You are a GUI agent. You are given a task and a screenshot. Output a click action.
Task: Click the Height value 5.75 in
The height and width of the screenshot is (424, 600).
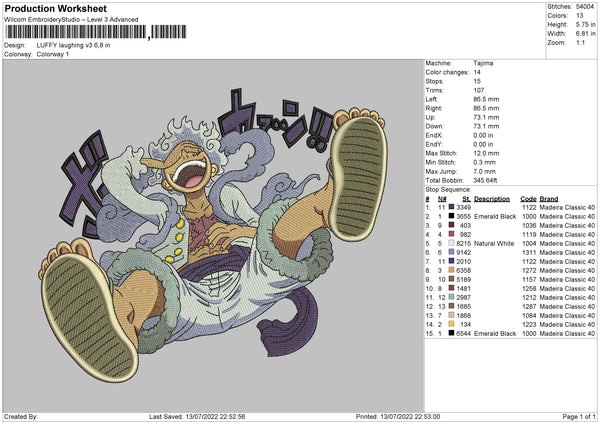click(585, 24)
